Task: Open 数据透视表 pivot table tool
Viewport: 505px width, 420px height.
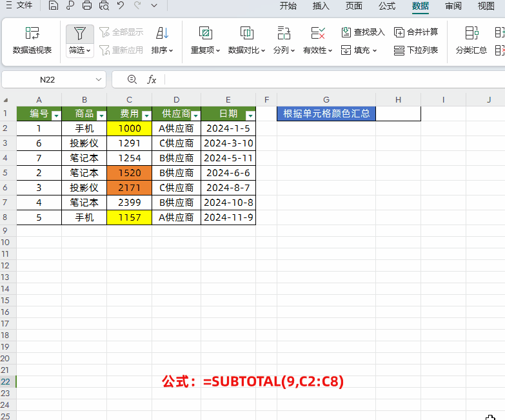Action: (x=32, y=41)
